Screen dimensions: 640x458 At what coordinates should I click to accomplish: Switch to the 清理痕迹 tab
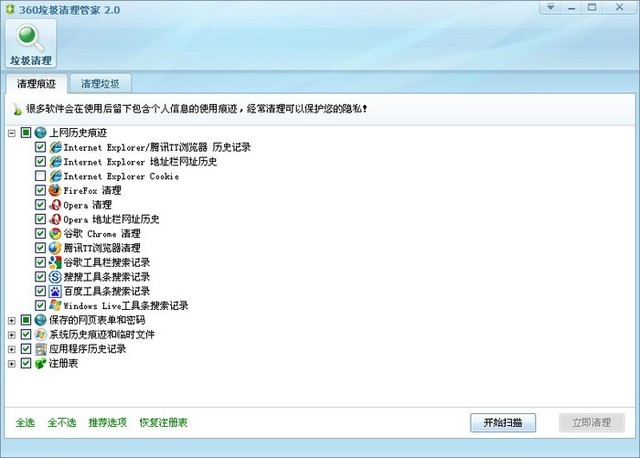click(x=36, y=84)
